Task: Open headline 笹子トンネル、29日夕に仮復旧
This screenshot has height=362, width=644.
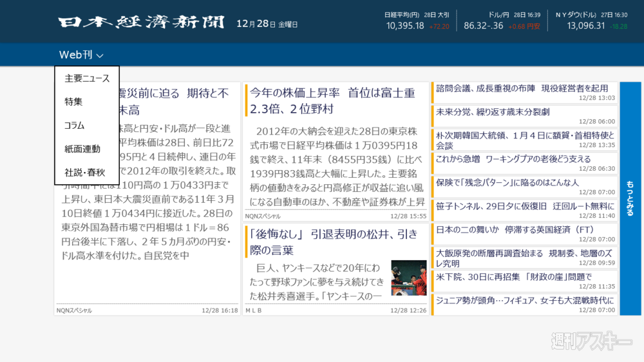Action: pyautogui.click(x=524, y=211)
